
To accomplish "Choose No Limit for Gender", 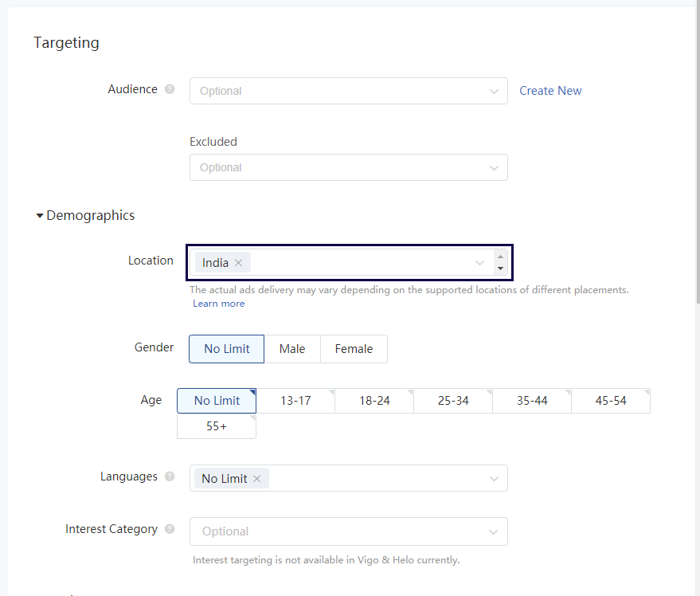I will pyautogui.click(x=226, y=349).
